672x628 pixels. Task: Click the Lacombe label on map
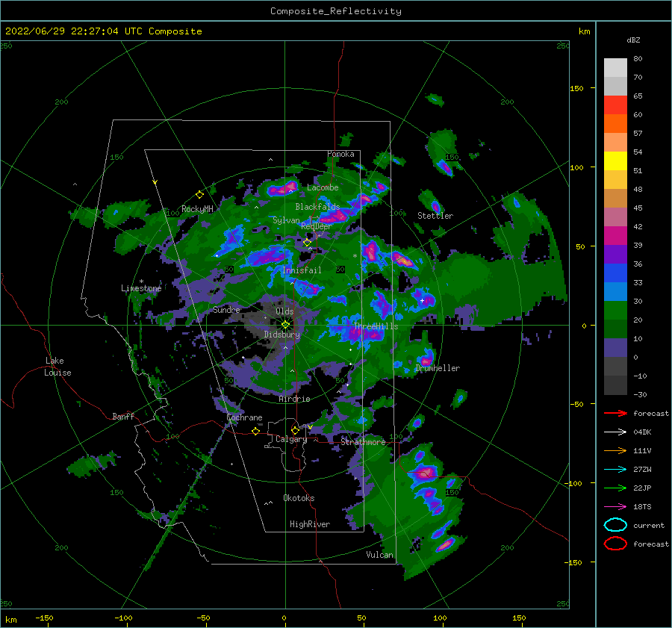point(323,187)
